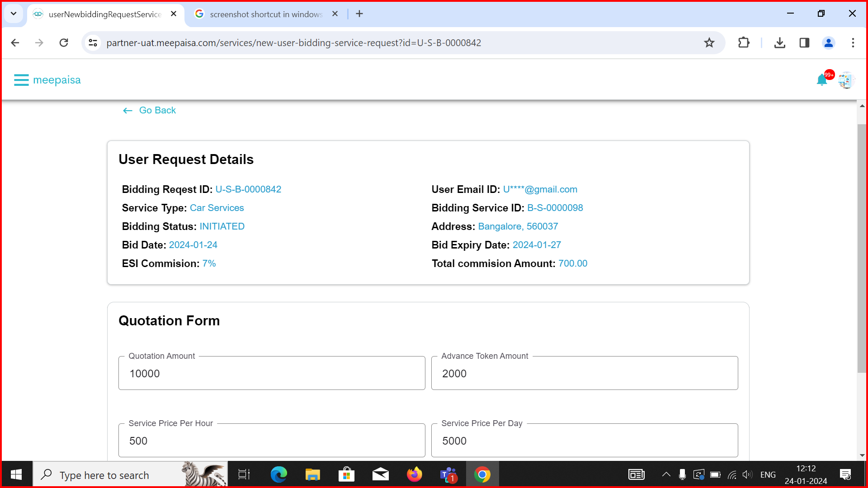Click the Go Back arrow link
The width and height of the screenshot is (868, 488).
point(149,110)
